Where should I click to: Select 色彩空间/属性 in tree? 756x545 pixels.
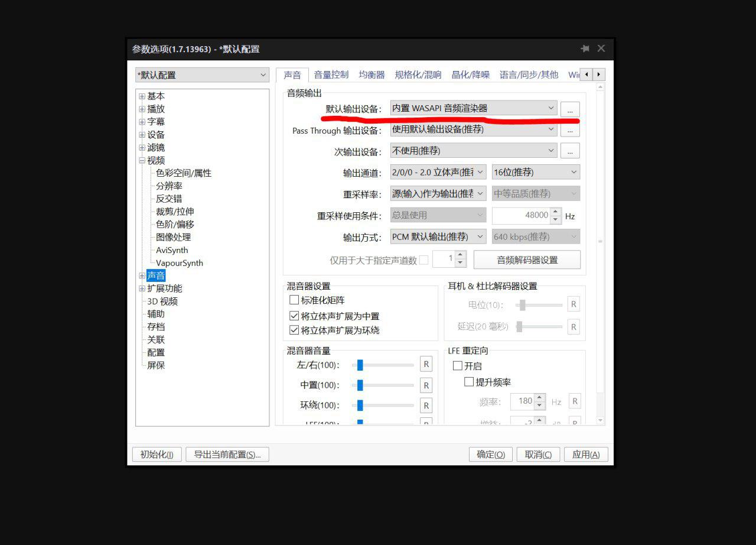(x=184, y=173)
